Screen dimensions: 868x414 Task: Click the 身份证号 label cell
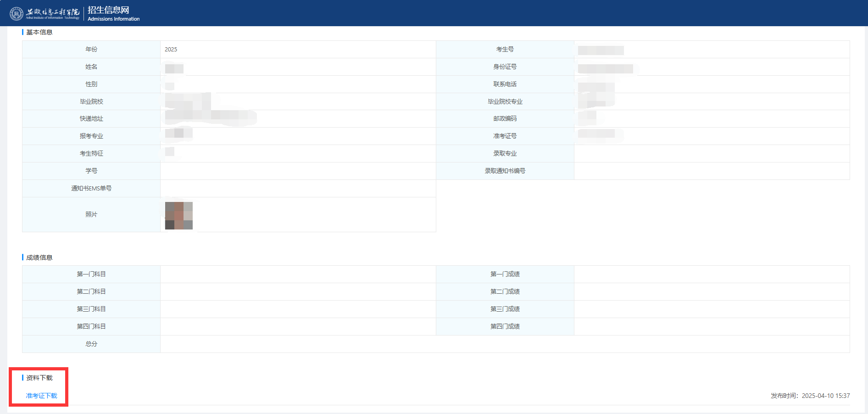click(505, 67)
